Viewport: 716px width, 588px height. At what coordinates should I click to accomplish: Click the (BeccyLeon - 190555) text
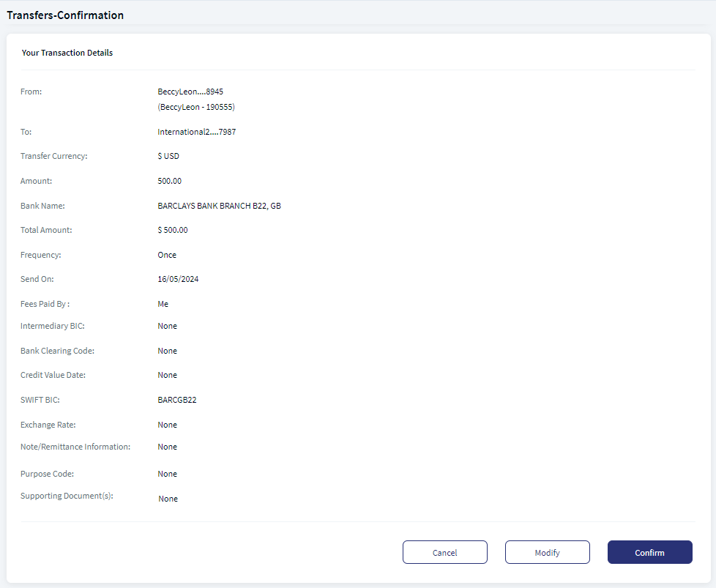tap(196, 107)
